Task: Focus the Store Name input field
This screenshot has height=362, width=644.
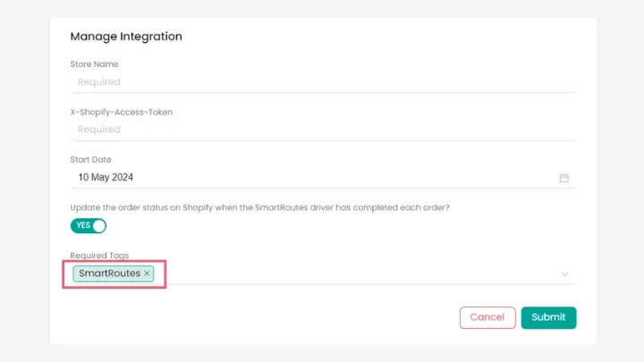Action: pos(322,82)
